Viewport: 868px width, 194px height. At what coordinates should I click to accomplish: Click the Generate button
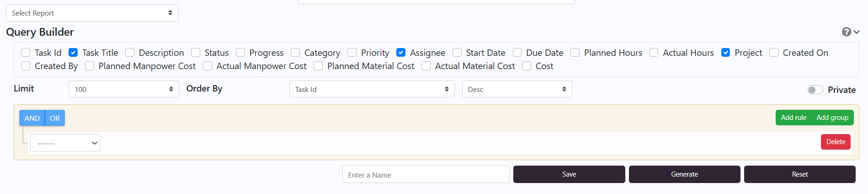click(684, 174)
